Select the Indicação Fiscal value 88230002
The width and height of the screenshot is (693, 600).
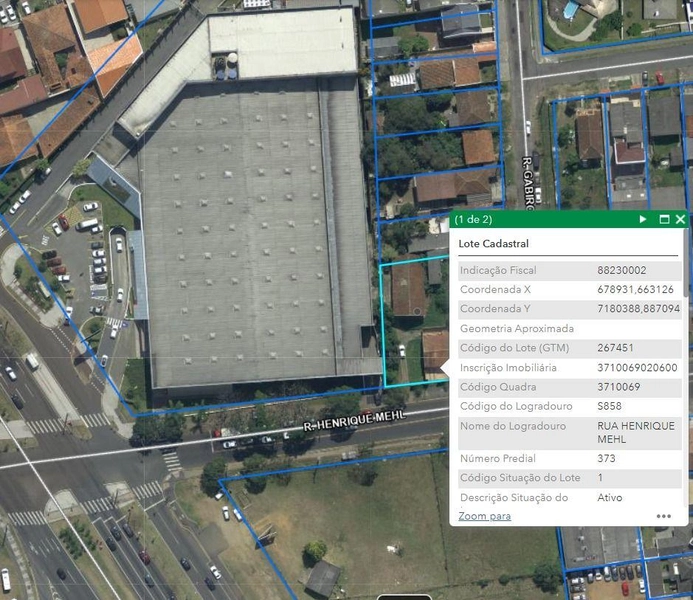point(621,271)
